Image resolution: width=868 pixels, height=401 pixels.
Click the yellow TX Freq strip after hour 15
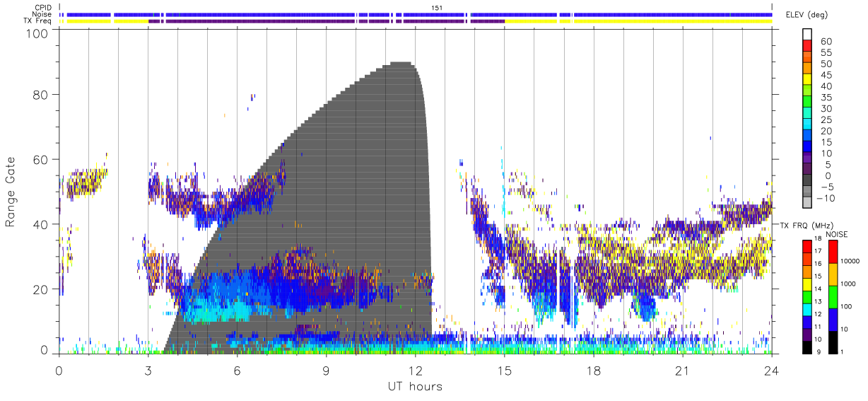639,21
